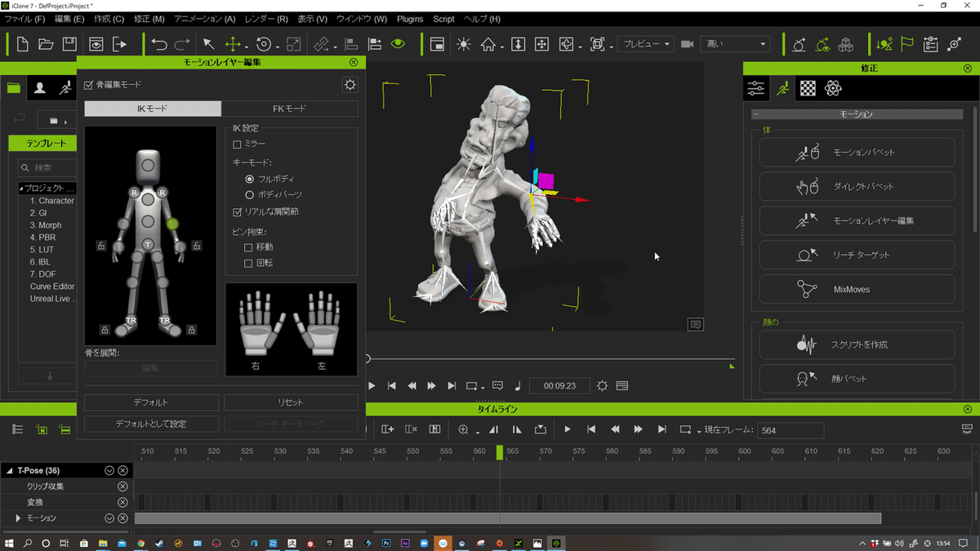
Task: Open the プレビュー render mode dropdown
Action: click(x=646, y=44)
